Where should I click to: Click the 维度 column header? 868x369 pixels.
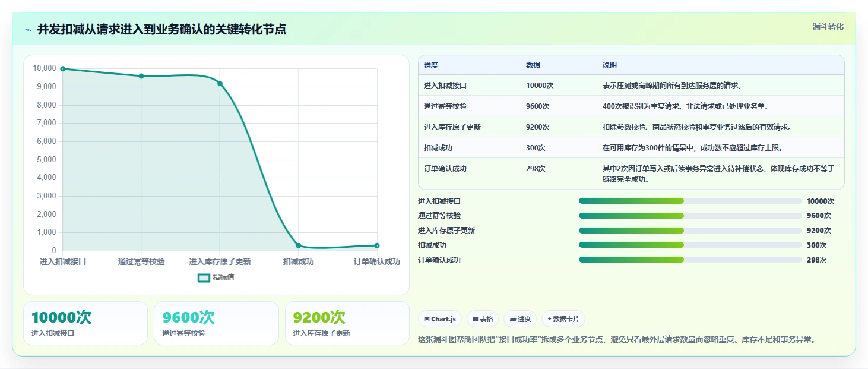[x=431, y=65]
